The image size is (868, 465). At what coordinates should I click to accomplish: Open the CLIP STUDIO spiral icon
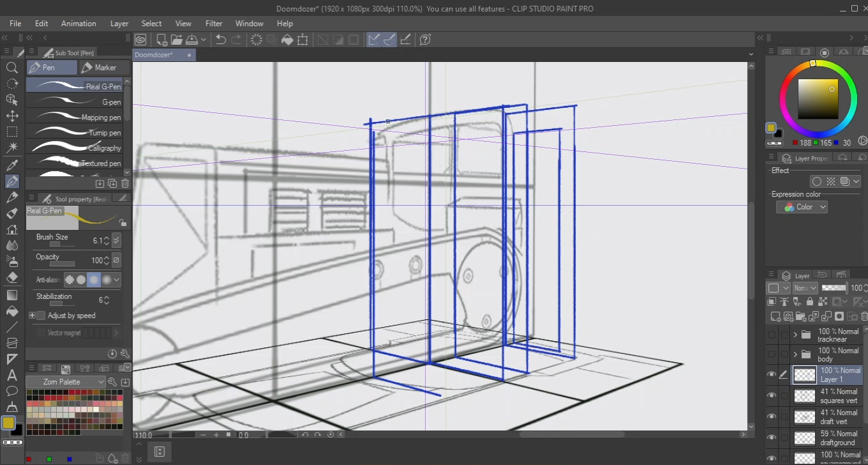pyautogui.click(x=141, y=40)
